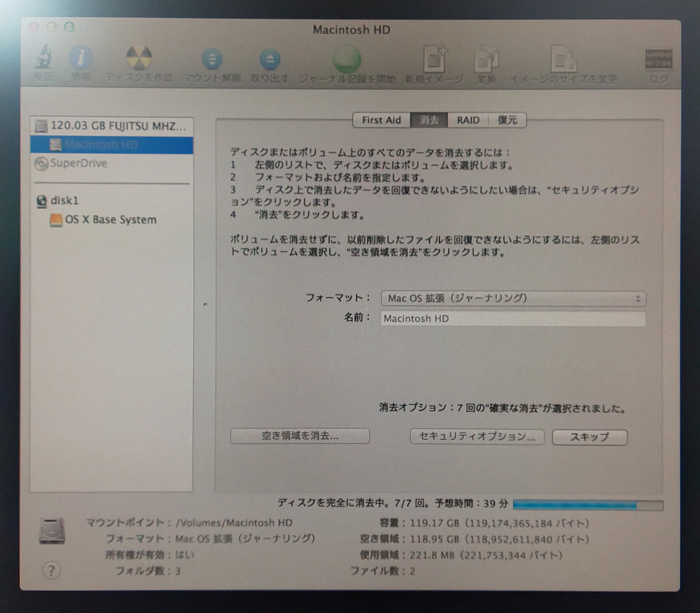
Task: Open the Log icon in toolbar
Action: coord(659,59)
